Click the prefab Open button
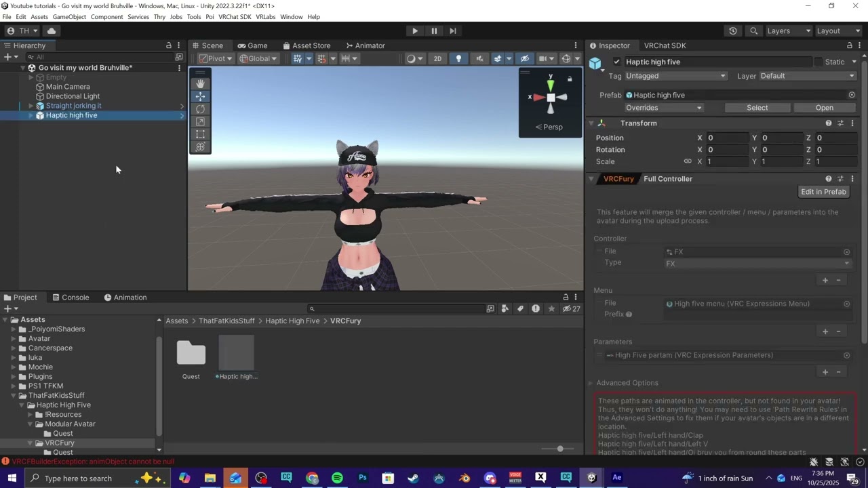 [x=825, y=108]
